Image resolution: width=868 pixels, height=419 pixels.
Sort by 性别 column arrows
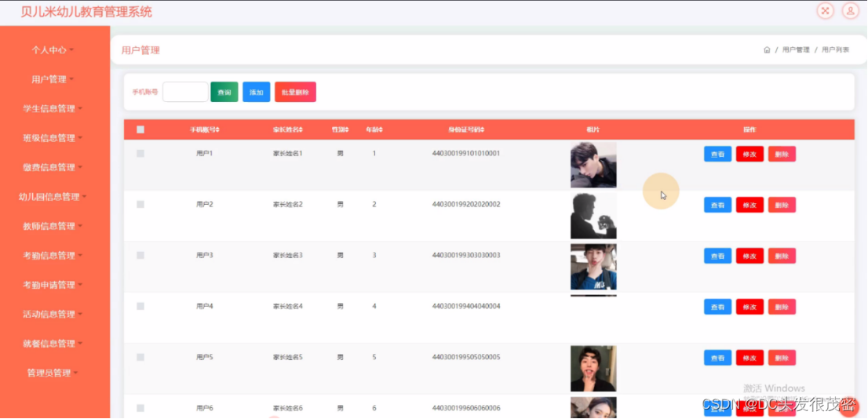(x=347, y=130)
